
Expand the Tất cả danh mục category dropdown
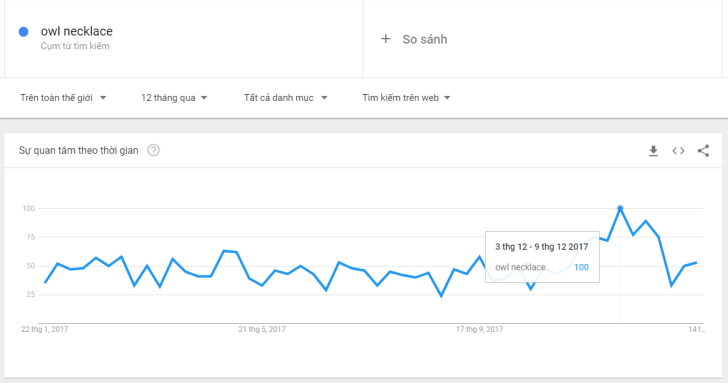286,98
